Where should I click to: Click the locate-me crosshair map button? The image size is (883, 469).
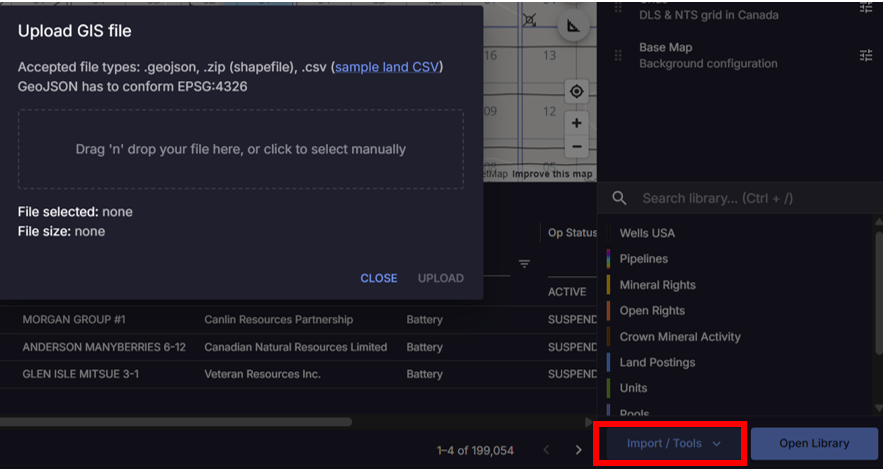(576, 92)
